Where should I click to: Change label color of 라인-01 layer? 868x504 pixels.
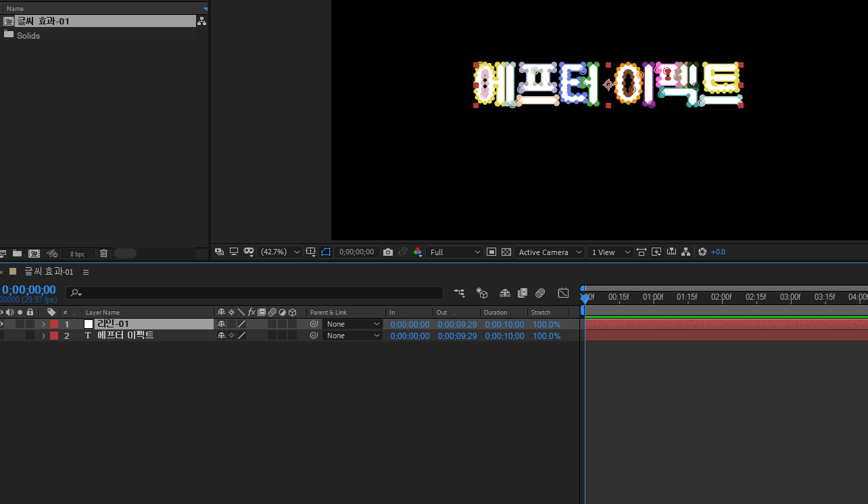[x=54, y=324]
